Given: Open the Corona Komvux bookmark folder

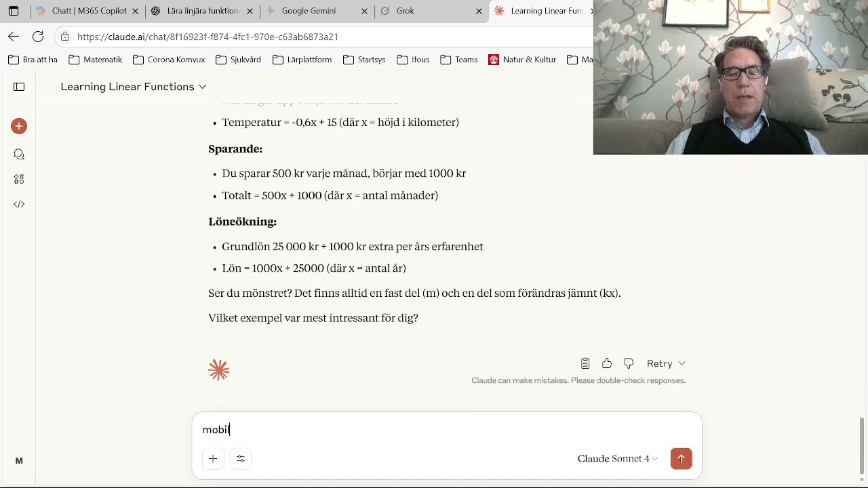Looking at the screenshot, I should click(169, 60).
